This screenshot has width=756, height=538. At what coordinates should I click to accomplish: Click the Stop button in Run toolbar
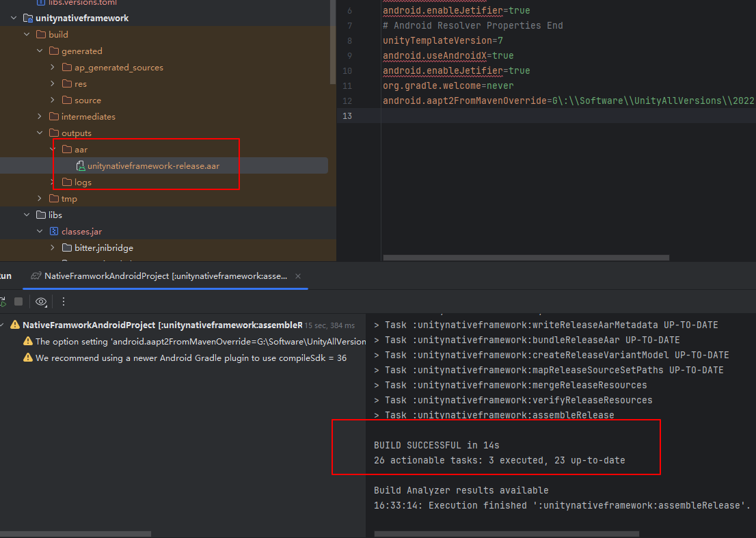[18, 301]
